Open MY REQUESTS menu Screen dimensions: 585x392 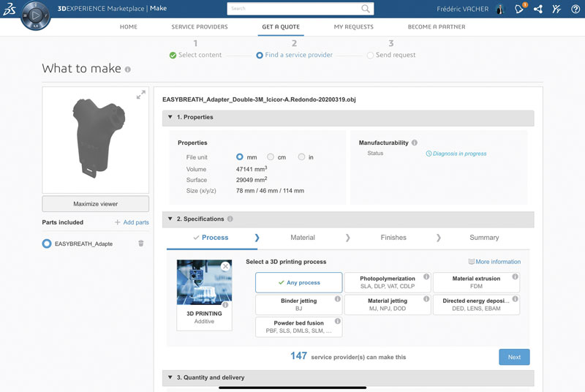[x=354, y=27]
